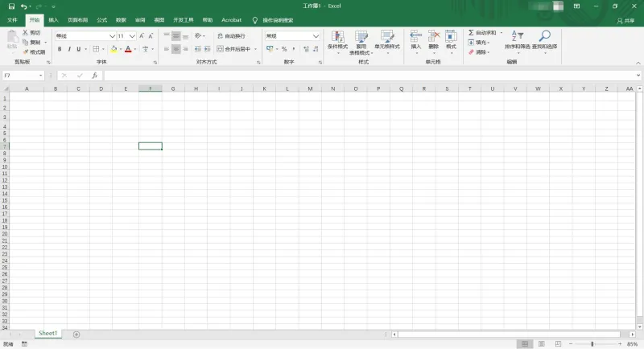Open Sort and Filter
Viewport: 644px width, 349px height.
518,41
